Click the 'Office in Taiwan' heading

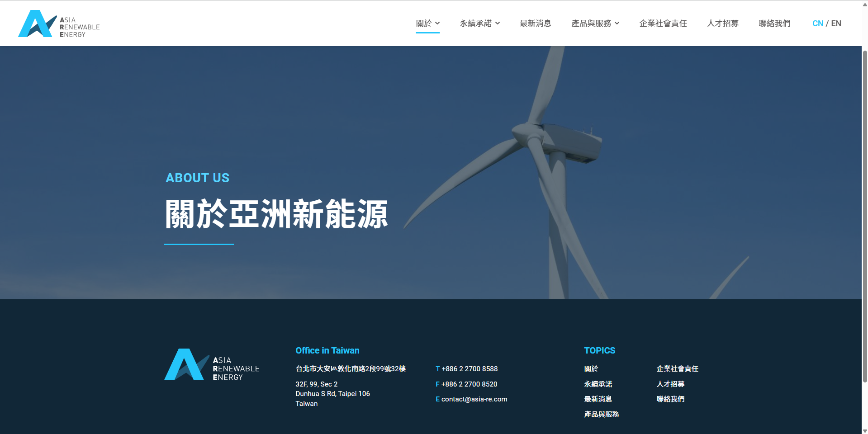pos(327,350)
